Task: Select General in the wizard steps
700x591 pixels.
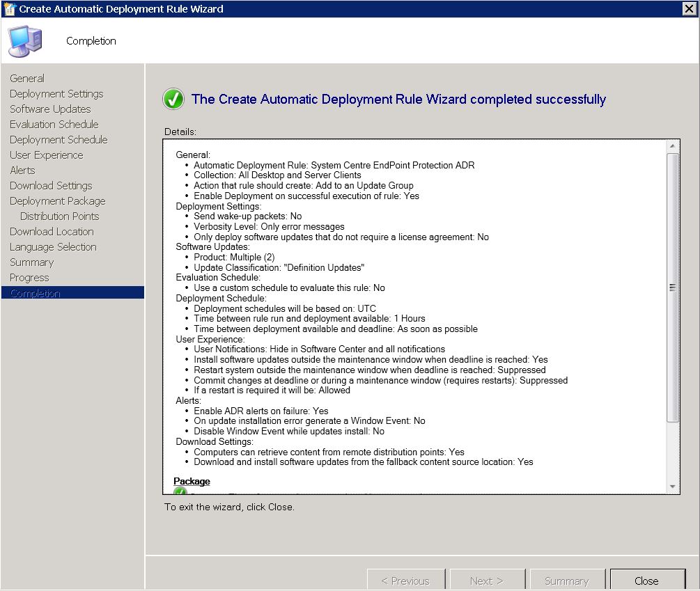Action: click(x=27, y=79)
